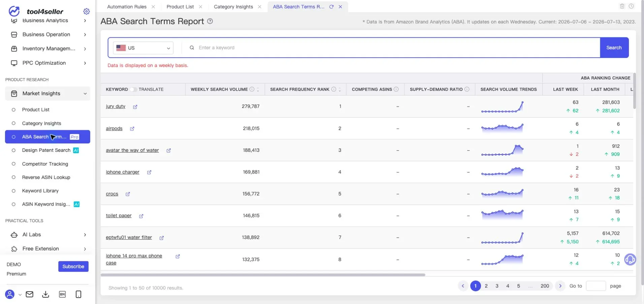Open Competitor Tracking in sidebar
The height and width of the screenshot is (304, 644).
(45, 164)
